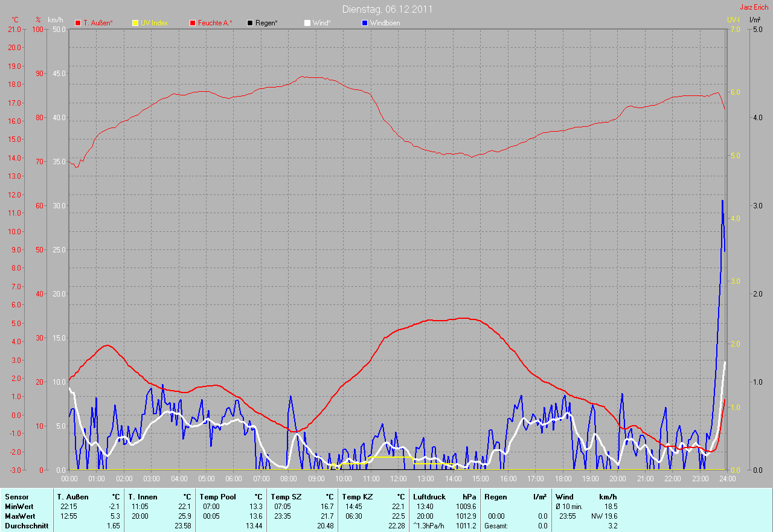Click the blue Windböen legend square
This screenshot has width=773, height=532.
365,23
